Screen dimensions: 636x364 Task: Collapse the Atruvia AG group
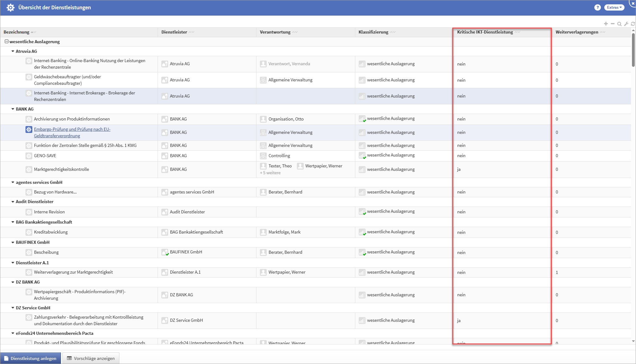coord(13,51)
